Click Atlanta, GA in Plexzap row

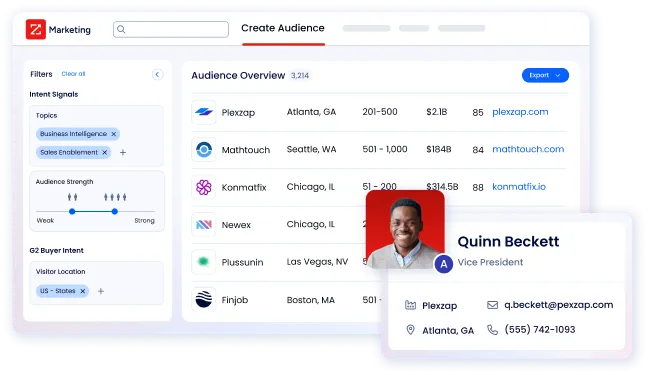(x=311, y=112)
